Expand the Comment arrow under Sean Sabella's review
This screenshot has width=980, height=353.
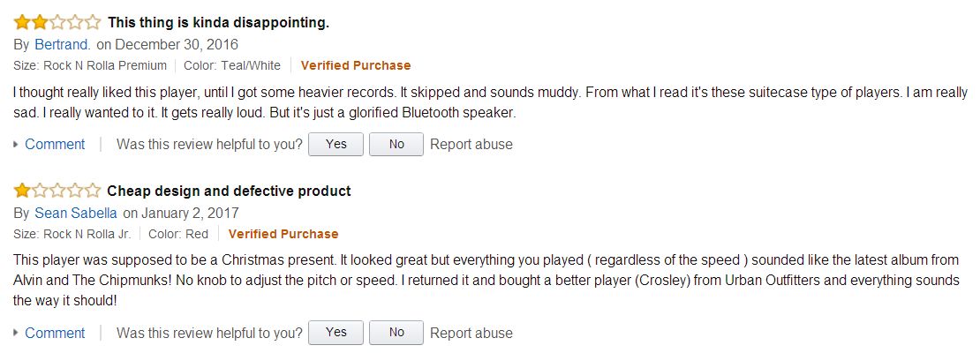[16, 334]
